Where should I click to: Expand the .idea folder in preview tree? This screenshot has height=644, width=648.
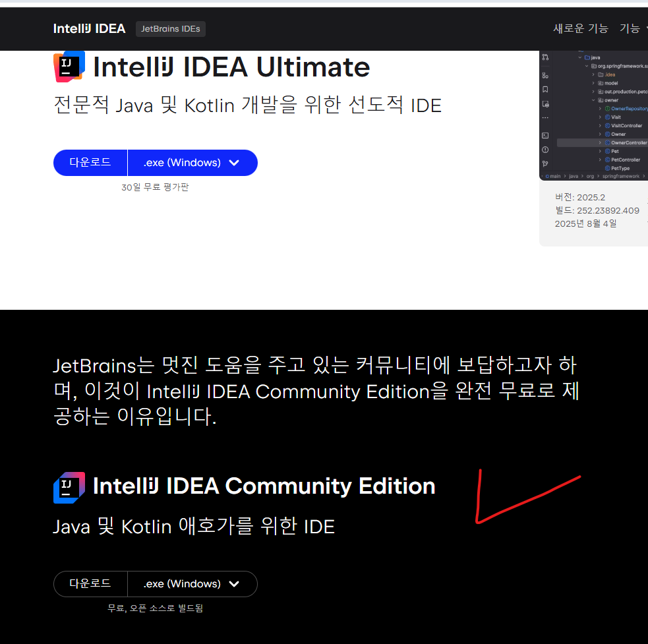pos(593,75)
